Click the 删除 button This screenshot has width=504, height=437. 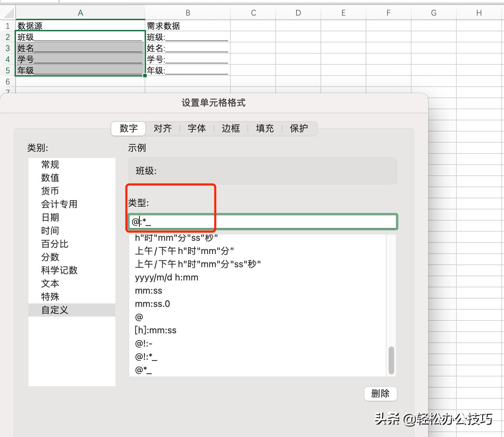coord(380,394)
